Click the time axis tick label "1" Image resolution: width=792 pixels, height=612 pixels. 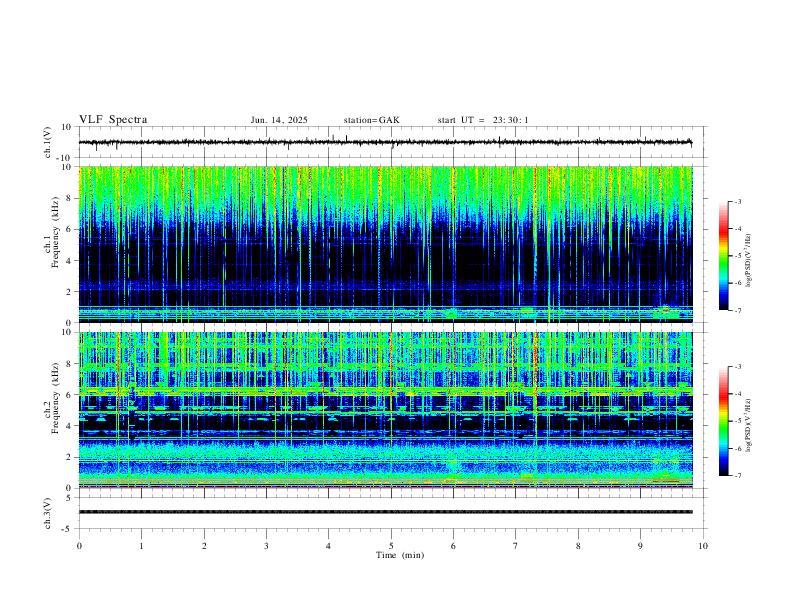click(x=141, y=546)
